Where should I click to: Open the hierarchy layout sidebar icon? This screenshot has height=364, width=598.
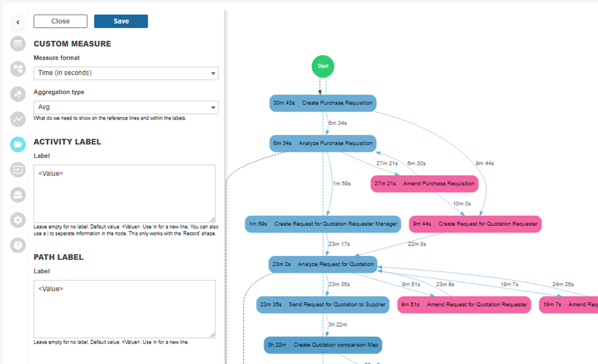pos(18,69)
